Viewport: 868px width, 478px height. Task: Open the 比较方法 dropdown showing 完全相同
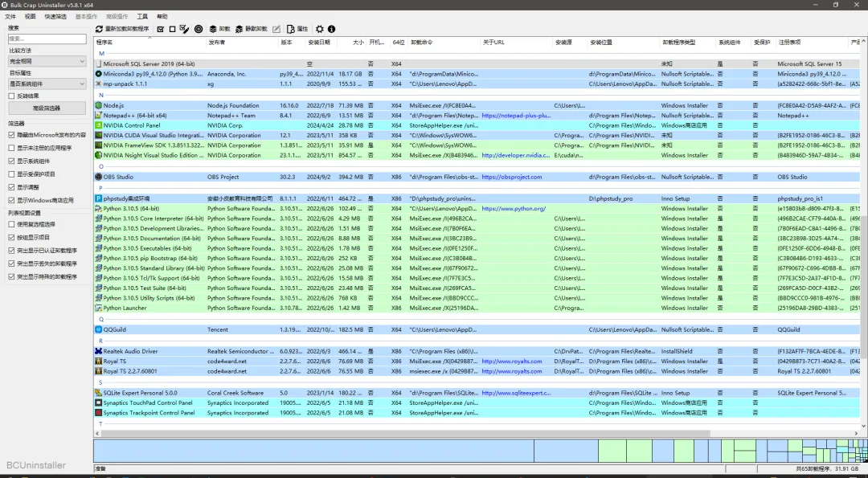(x=47, y=61)
